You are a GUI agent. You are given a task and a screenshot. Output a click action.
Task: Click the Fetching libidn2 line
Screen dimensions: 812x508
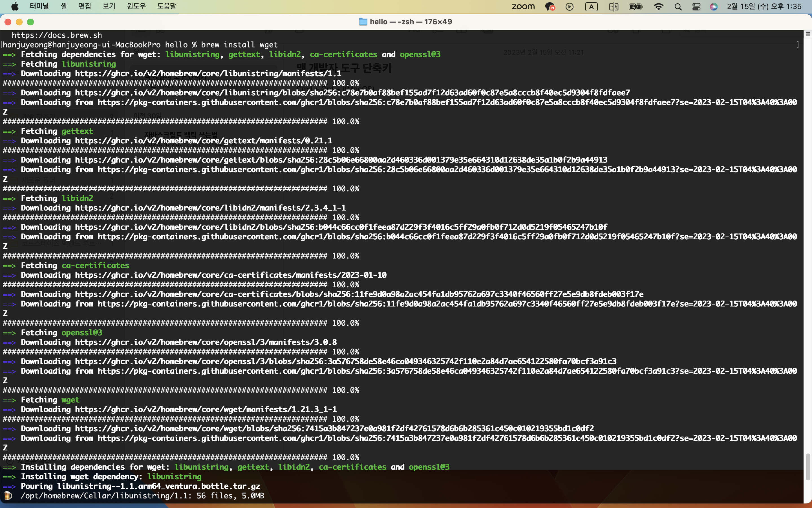[48, 198]
